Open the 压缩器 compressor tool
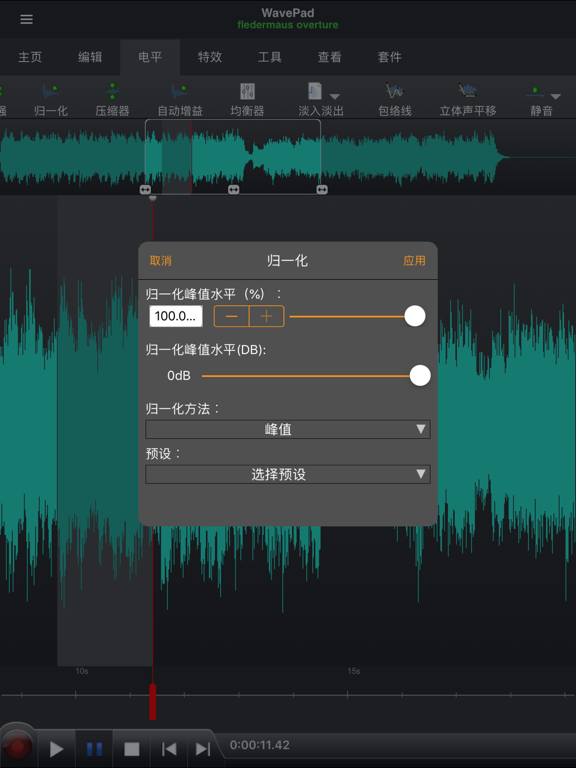Screen dimensions: 576x768 pyautogui.click(x=113, y=100)
